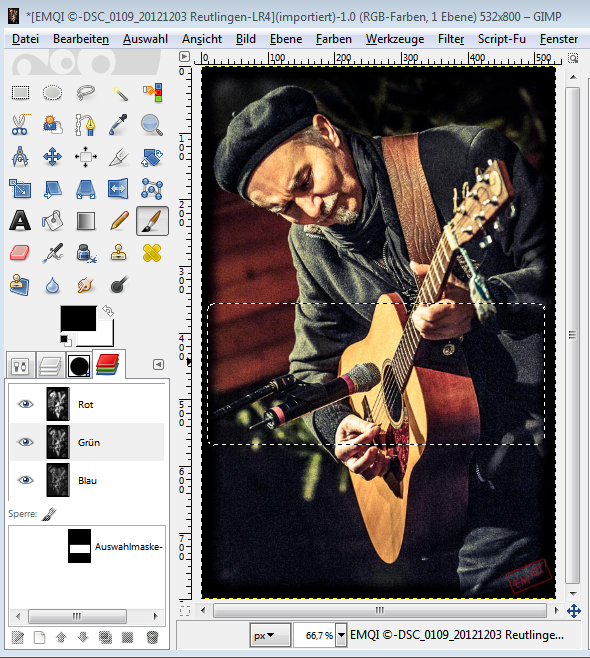The height and width of the screenshot is (658, 590).
Task: Select the Select by Color tool
Action: pos(152,93)
